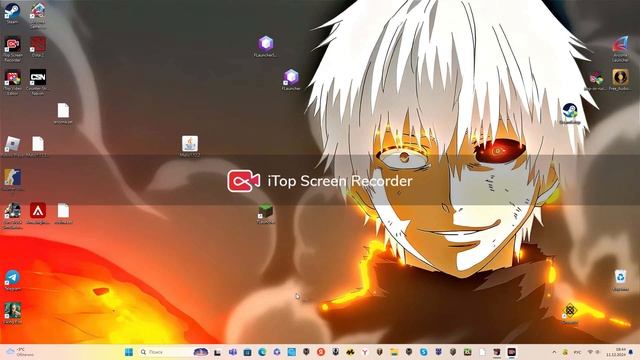Open the Counter-Strike desktop shortcut
The height and width of the screenshot is (360, 640).
12,180
